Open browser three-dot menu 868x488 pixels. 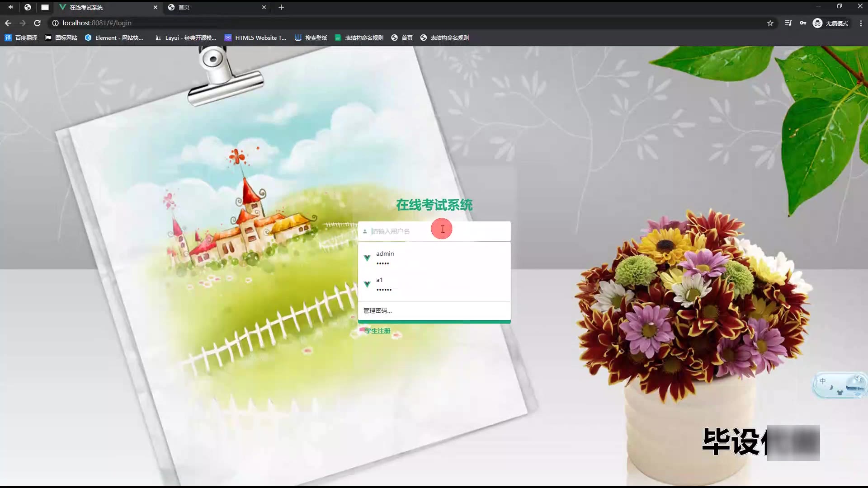point(860,23)
